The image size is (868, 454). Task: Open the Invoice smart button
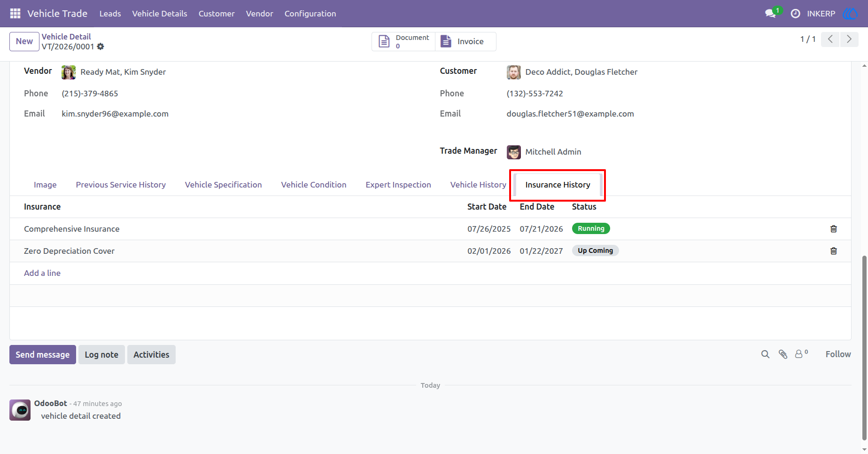pos(465,41)
